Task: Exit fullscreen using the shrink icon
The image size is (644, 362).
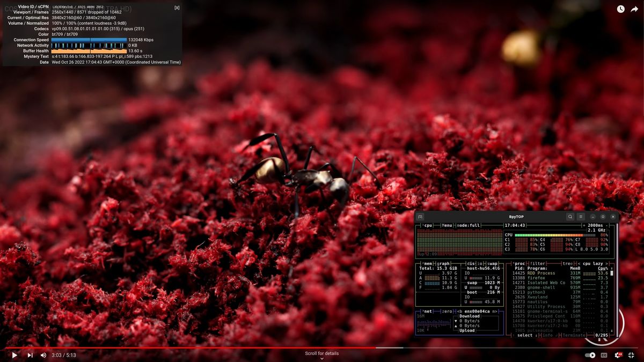Action: click(x=631, y=355)
